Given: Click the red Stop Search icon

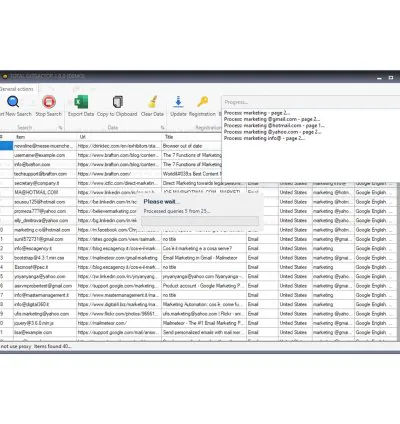Looking at the screenshot, I should (x=49, y=102).
